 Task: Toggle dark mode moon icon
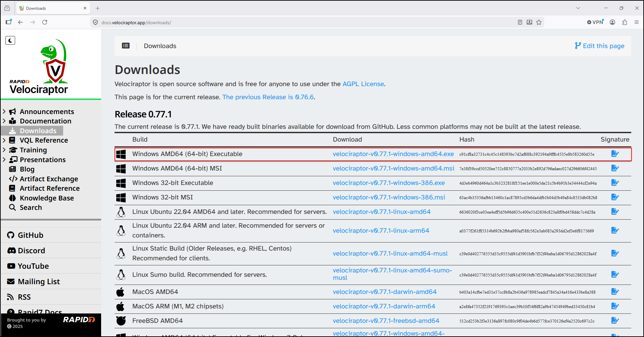(x=10, y=40)
